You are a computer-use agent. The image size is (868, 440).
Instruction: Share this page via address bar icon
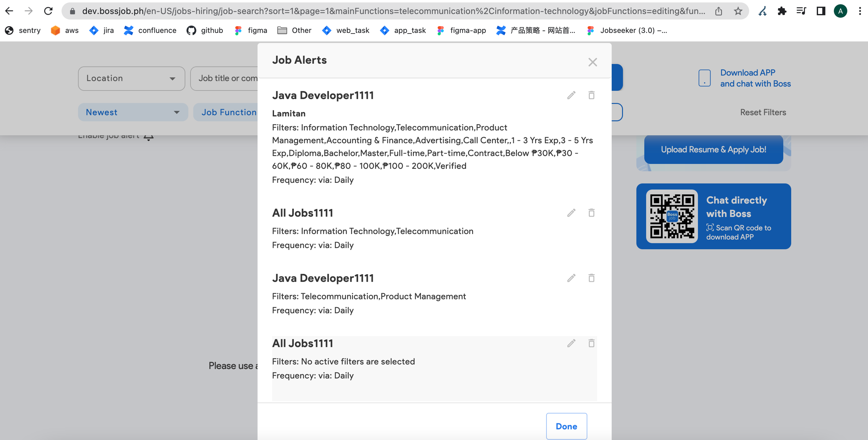click(718, 11)
